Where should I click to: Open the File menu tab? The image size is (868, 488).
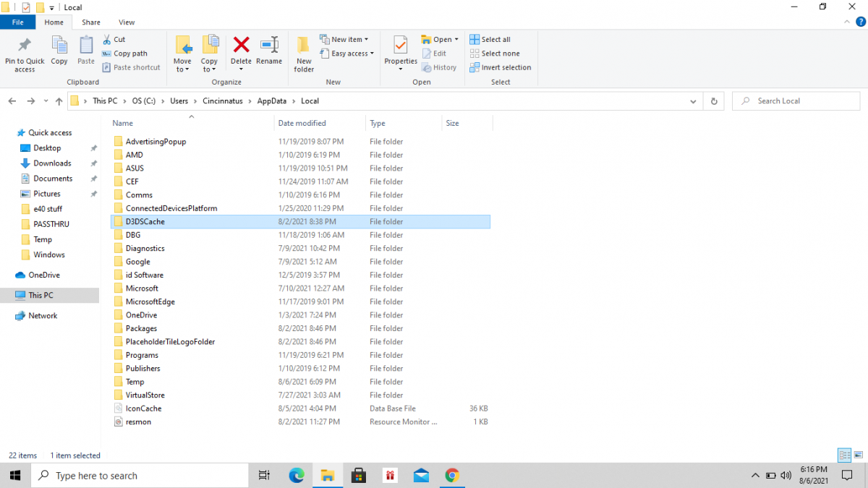[x=17, y=22]
